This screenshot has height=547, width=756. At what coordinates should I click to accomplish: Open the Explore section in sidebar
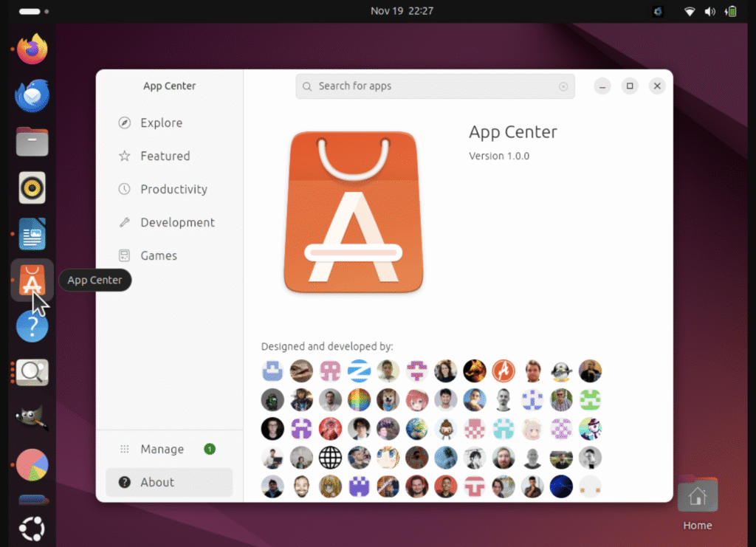click(x=161, y=123)
